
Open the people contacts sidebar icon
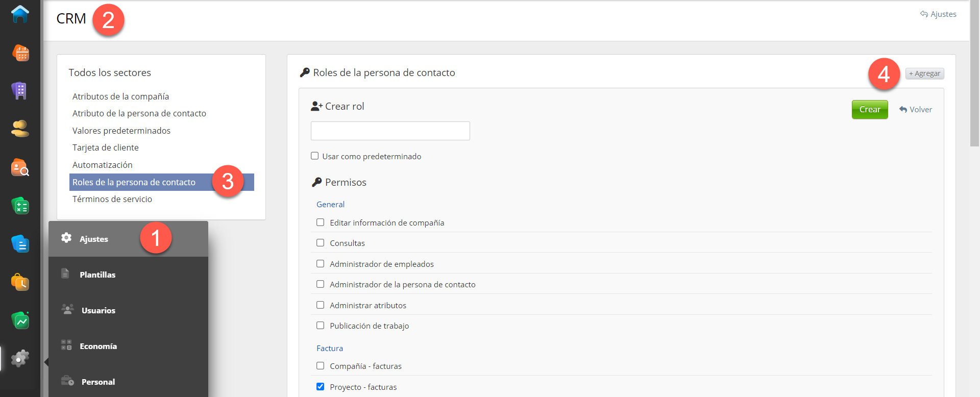click(x=20, y=129)
